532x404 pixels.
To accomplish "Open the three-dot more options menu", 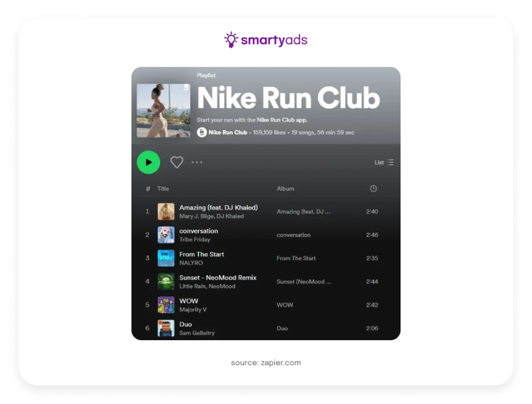I will point(197,162).
